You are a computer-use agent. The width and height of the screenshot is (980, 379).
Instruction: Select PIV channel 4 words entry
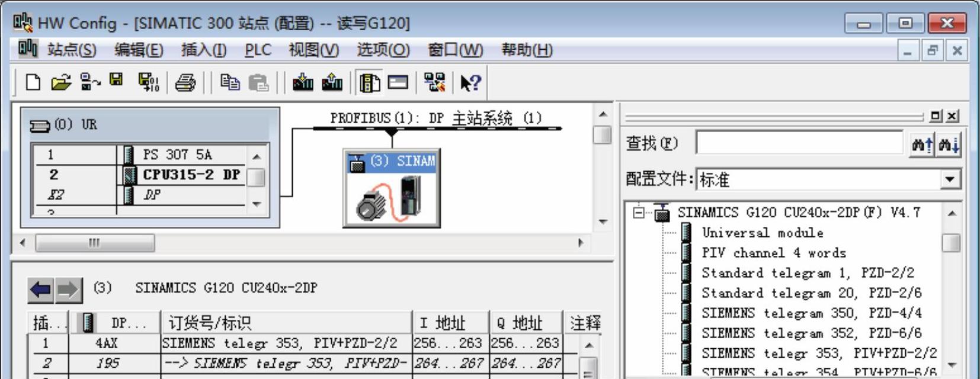click(773, 253)
